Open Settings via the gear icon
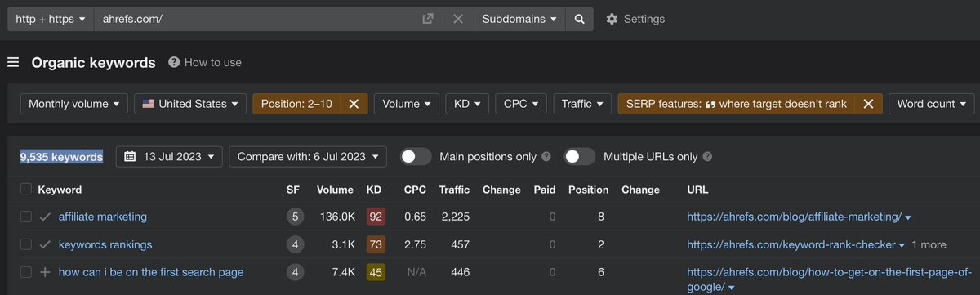The width and height of the screenshot is (980, 295). pyautogui.click(x=612, y=19)
